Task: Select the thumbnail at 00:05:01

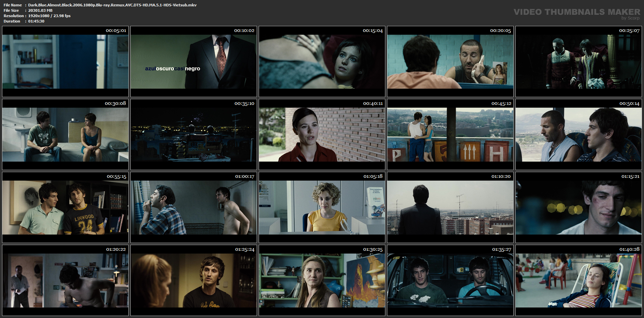Action: pyautogui.click(x=66, y=62)
